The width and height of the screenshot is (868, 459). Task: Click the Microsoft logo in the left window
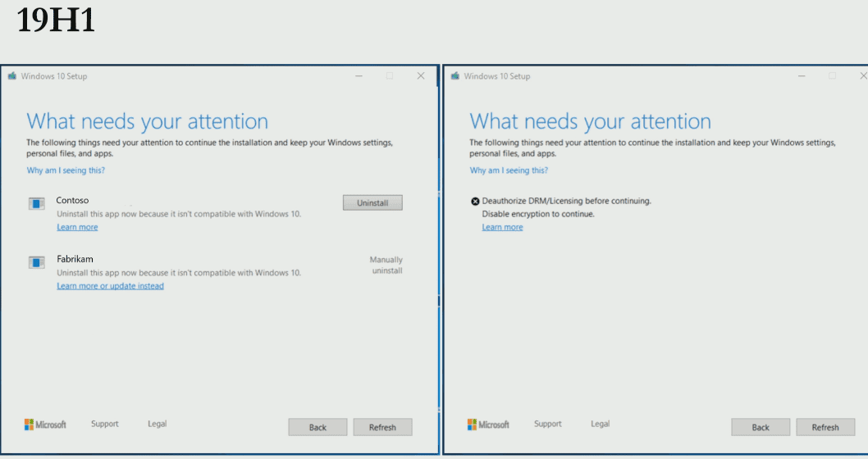45,424
